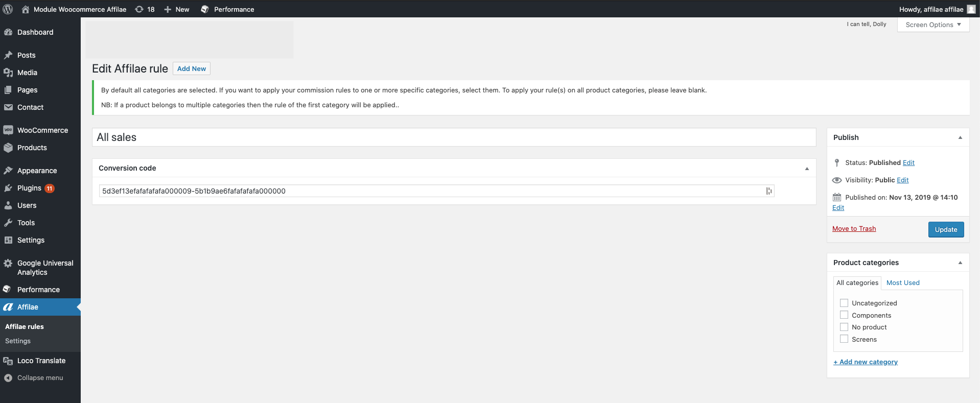
Task: Check the Screens category
Action: tap(844, 339)
